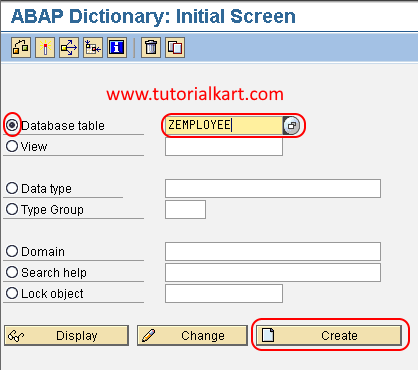Screen dimensions: 418x370
Task: Click the Check object toolbar icon
Action: point(21,47)
